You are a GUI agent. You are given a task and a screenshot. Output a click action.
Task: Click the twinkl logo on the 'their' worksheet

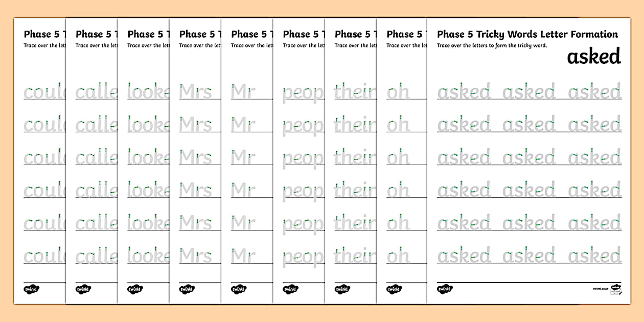pyautogui.click(x=342, y=289)
